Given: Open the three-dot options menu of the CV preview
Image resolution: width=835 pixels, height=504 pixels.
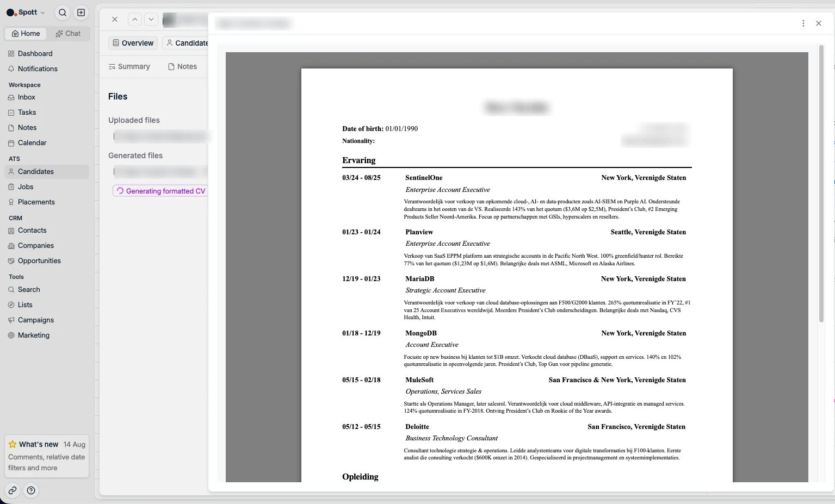Looking at the screenshot, I should click(x=803, y=23).
